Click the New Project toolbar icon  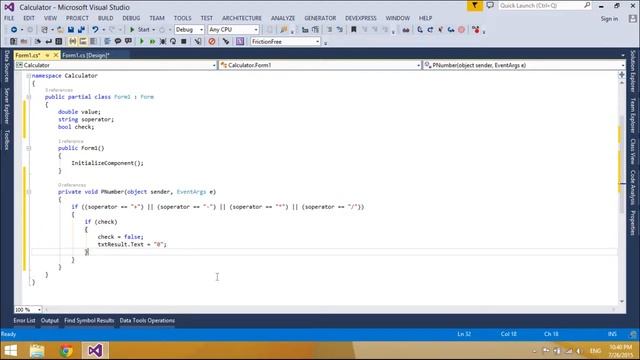coord(44,30)
